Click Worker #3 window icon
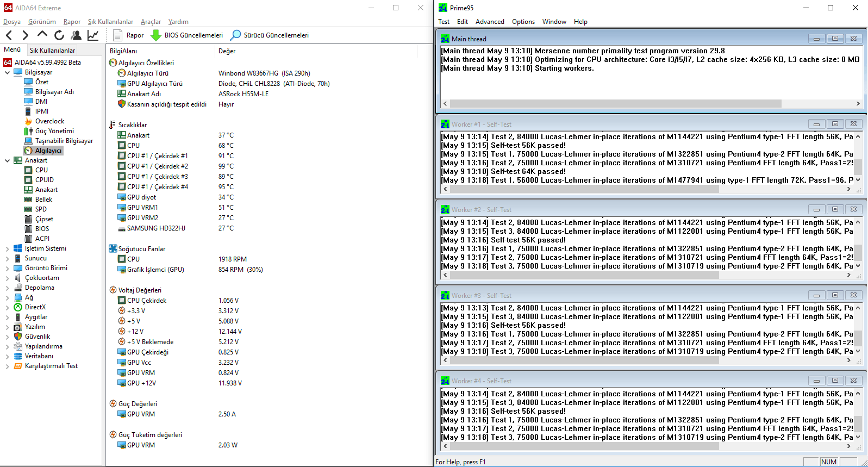Viewport: 868px width, 467px height. 445,295
